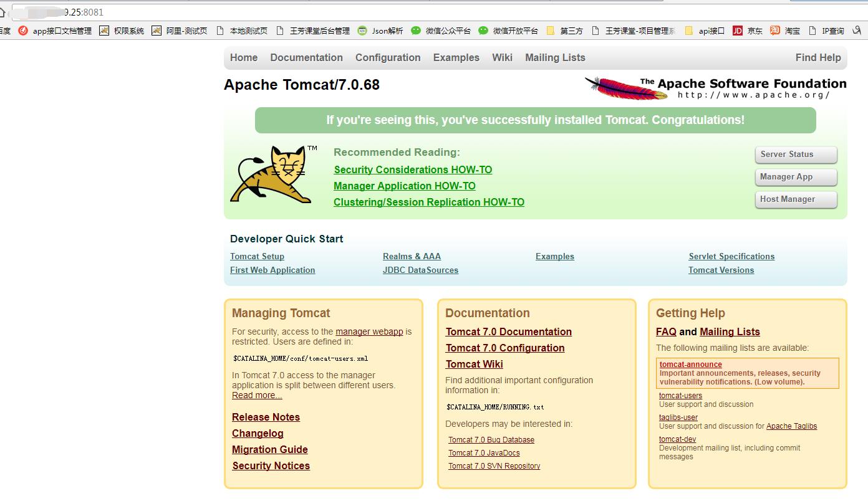Open the tomcat-announce mailing list link
The image size is (868, 501).
point(691,365)
